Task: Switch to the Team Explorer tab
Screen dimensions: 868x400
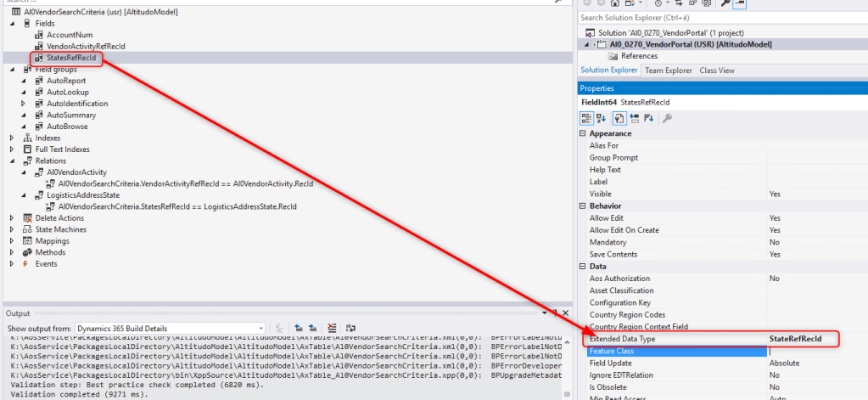Action: [668, 70]
